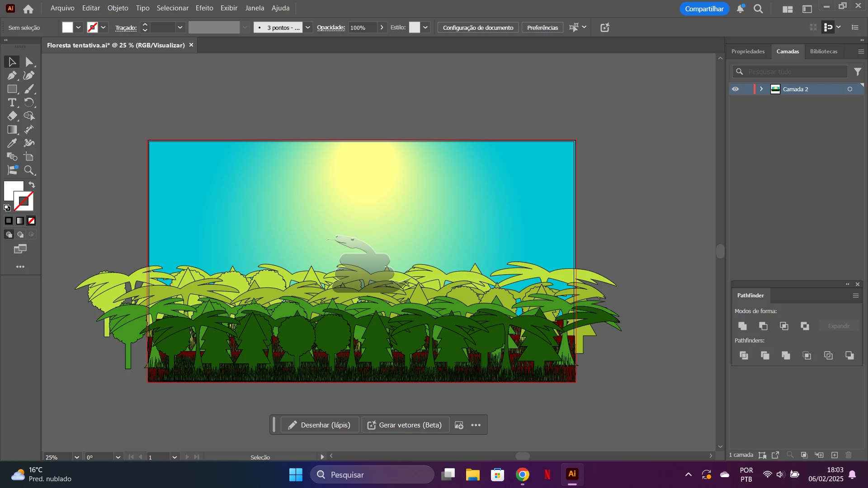
Task: Set color mode to None
Action: pos(32,221)
